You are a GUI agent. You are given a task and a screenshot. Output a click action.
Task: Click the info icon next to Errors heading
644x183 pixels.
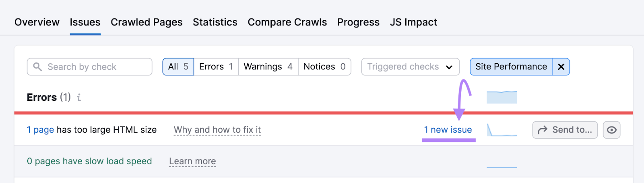79,98
